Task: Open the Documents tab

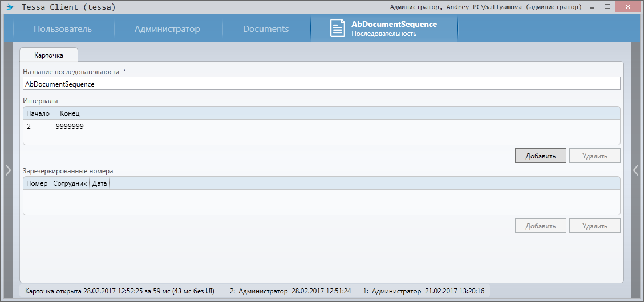Action: [266, 29]
